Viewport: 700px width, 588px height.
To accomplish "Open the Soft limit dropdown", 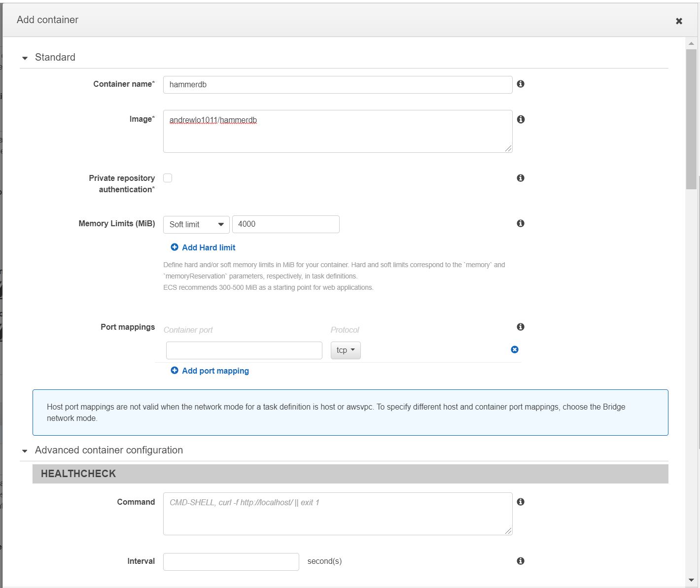I will (x=196, y=224).
